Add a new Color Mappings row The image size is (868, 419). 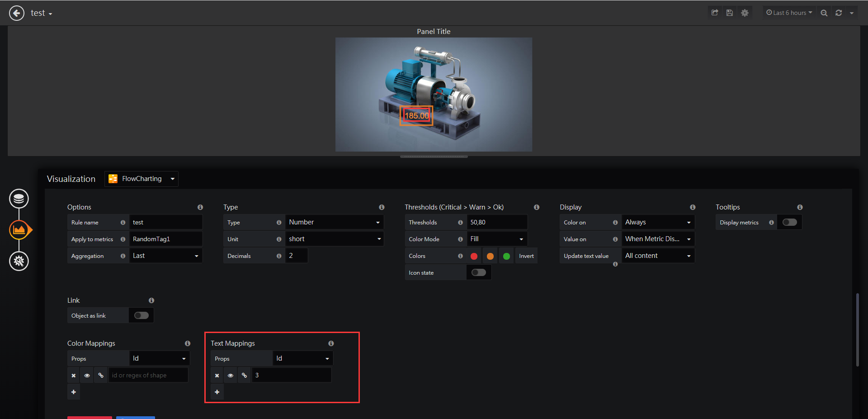coord(74,392)
